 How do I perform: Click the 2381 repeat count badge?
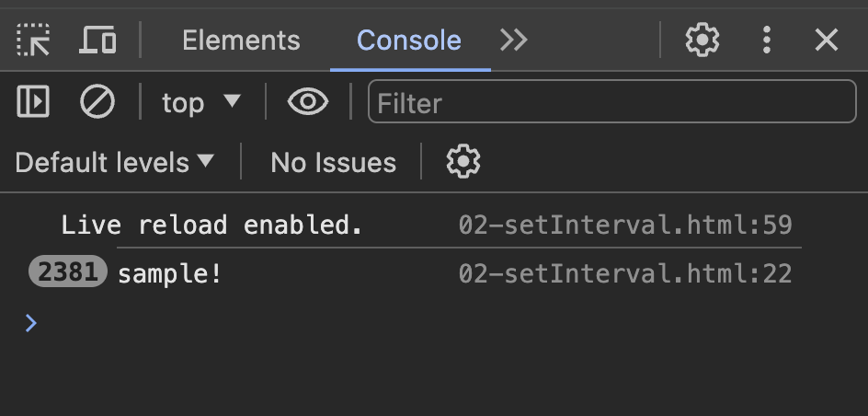tap(68, 273)
